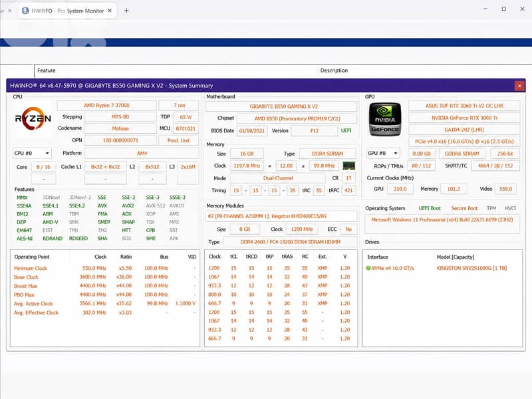
Task: Click the Secure Boot indicator
Action: coord(464,208)
